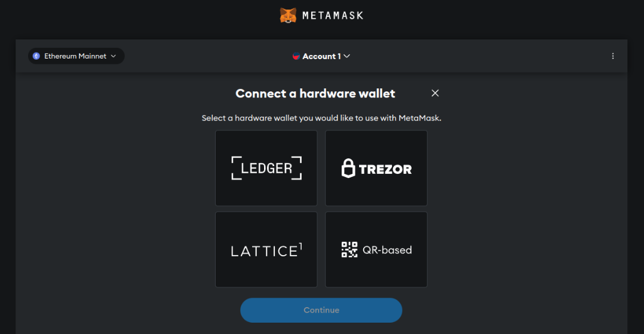The image size is (644, 334).
Task: Open the Ethereum Mainnet network dropdown
Action: pos(76,56)
